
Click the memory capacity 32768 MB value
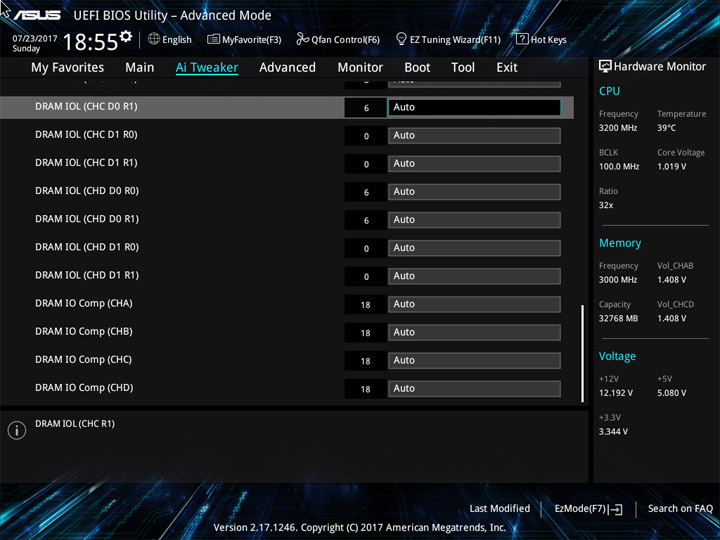(x=619, y=318)
